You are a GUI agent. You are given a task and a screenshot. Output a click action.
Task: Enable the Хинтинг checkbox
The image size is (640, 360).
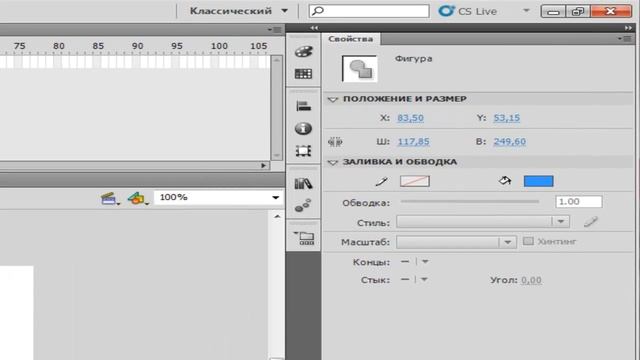click(528, 241)
